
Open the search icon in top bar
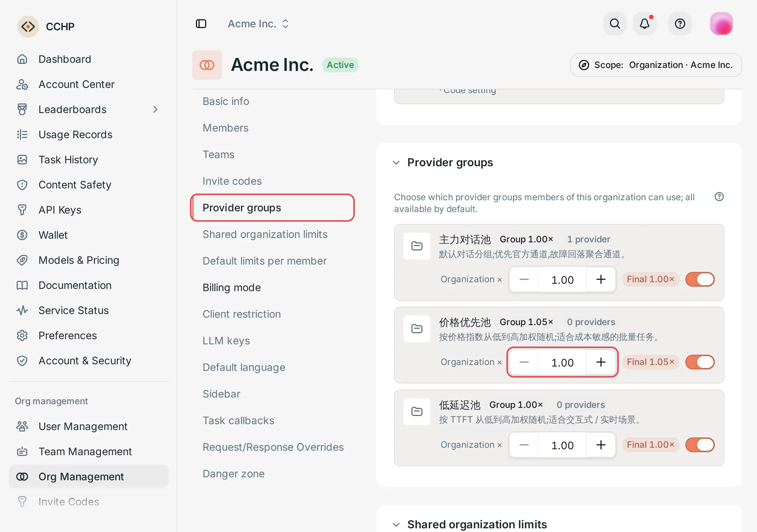[x=615, y=24]
